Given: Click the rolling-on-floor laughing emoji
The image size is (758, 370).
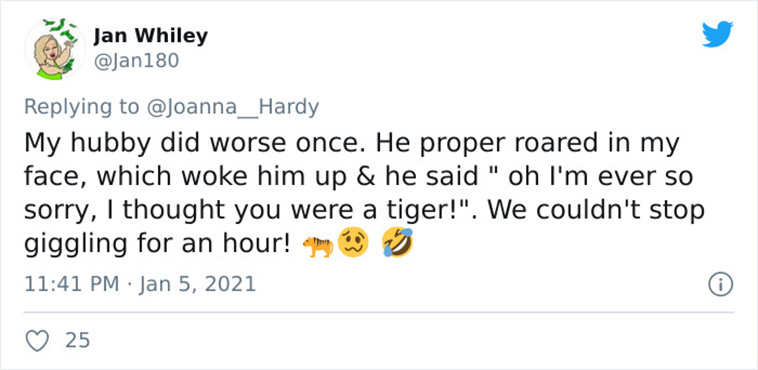Looking at the screenshot, I should coord(398,243).
